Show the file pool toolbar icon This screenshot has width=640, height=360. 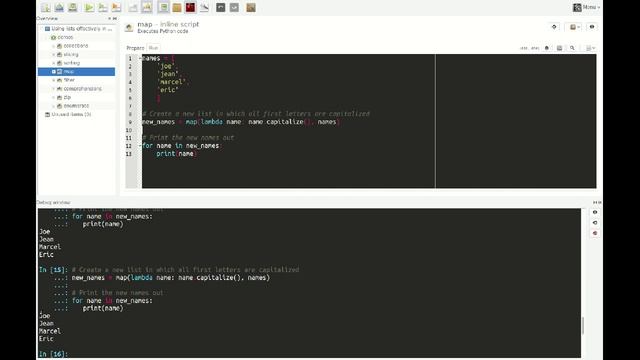click(x=177, y=7)
